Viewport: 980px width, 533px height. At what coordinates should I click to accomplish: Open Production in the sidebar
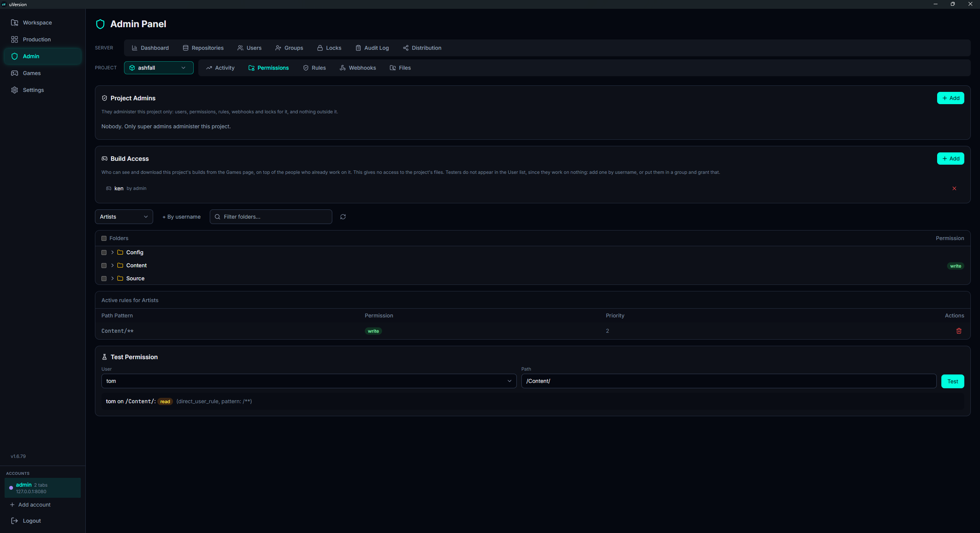[x=42, y=39]
